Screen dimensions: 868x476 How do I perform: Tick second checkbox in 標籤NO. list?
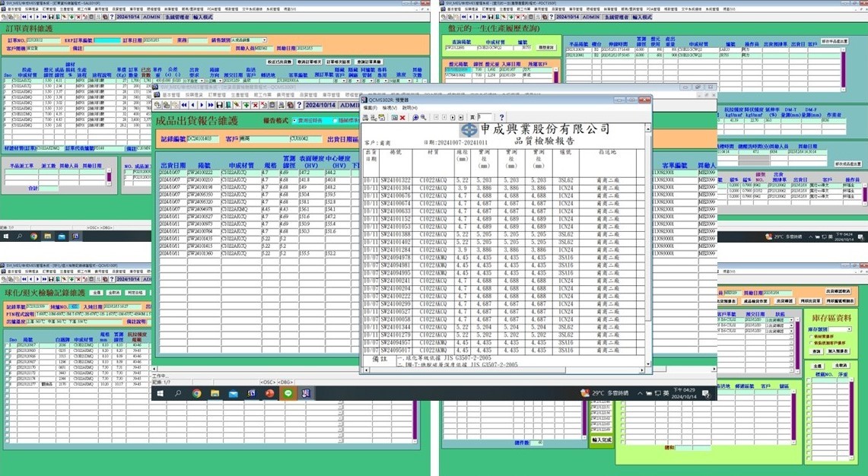(808, 386)
